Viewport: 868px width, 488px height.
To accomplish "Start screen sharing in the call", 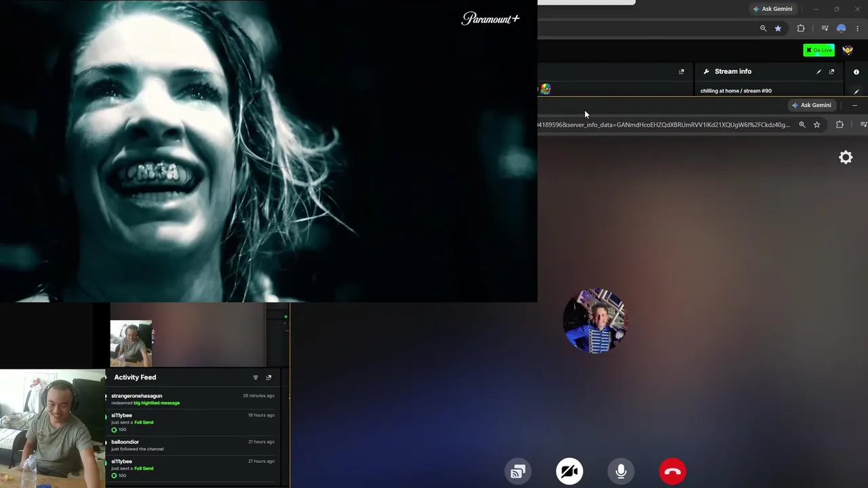I will pos(518,472).
